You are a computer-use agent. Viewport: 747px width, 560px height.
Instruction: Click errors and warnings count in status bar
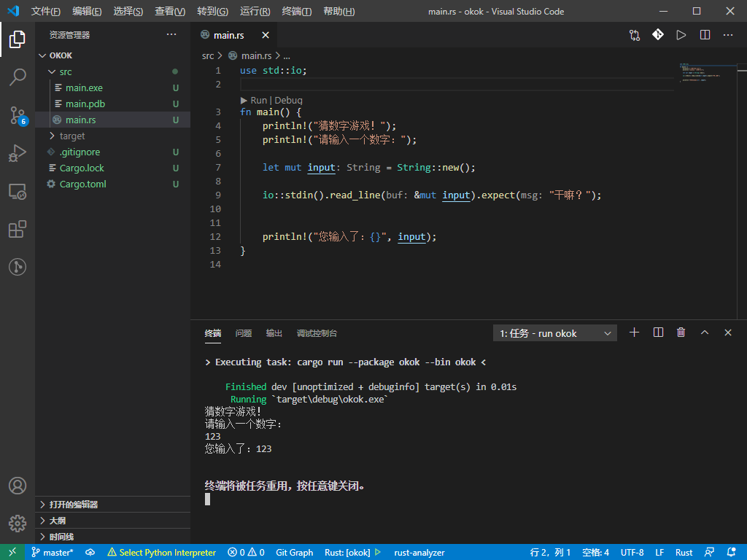pos(246,553)
